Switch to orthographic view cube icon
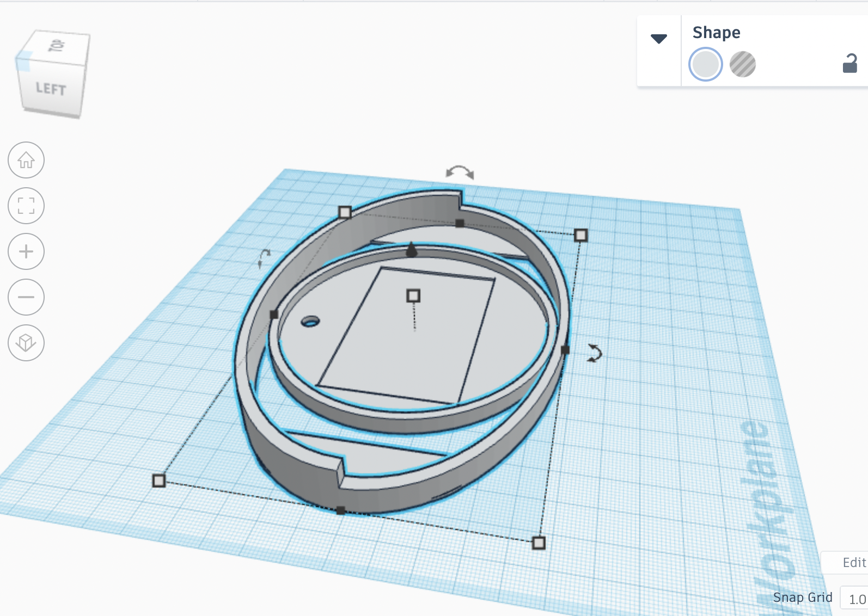This screenshot has width=868, height=616. click(x=26, y=343)
